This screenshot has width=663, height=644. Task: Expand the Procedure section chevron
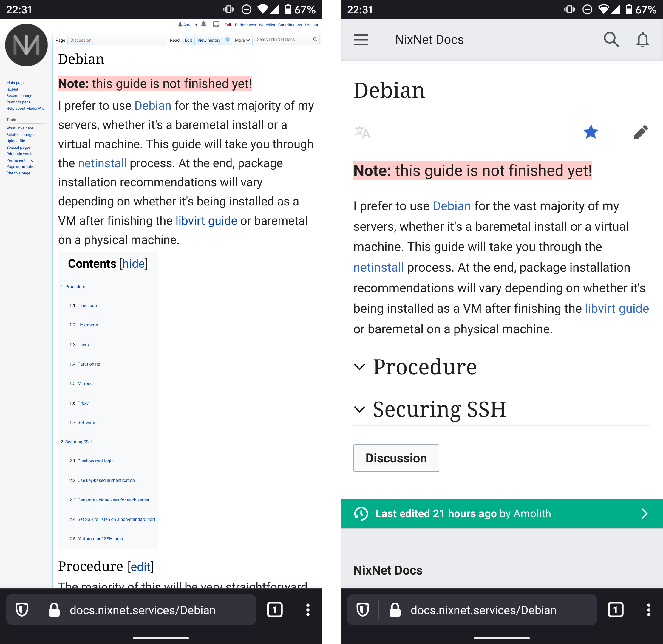pyautogui.click(x=359, y=367)
